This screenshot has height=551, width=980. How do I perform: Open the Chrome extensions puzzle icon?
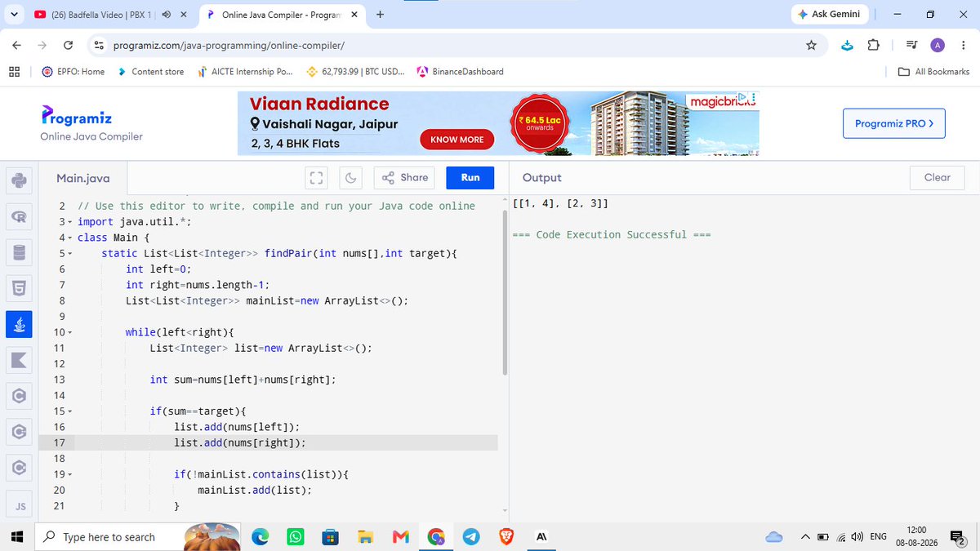tap(872, 46)
